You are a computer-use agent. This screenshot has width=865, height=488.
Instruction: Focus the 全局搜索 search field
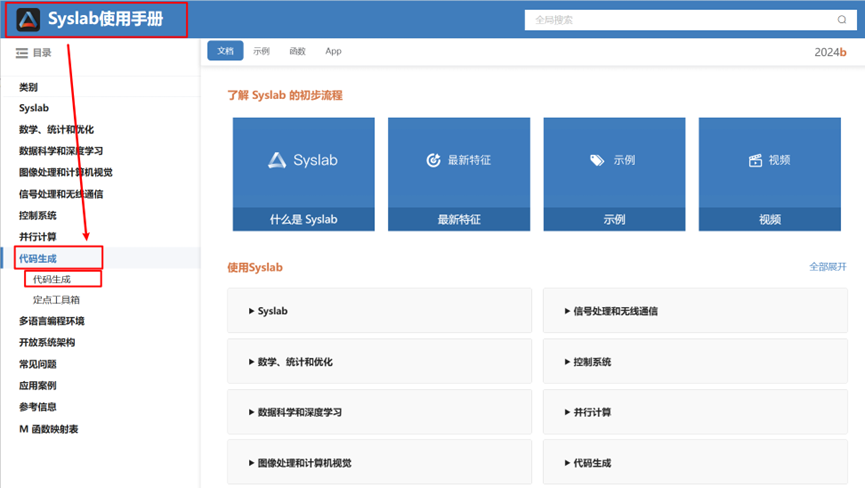tap(691, 20)
